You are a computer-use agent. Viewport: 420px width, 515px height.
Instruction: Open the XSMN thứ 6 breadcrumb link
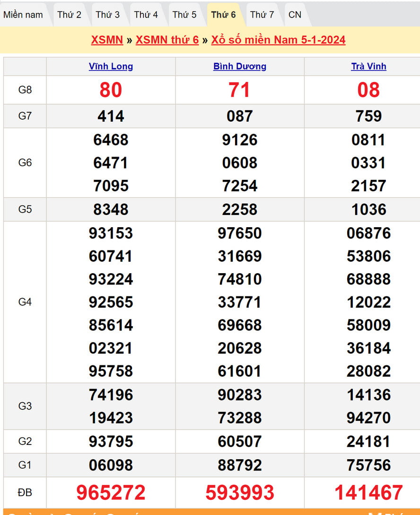167,40
